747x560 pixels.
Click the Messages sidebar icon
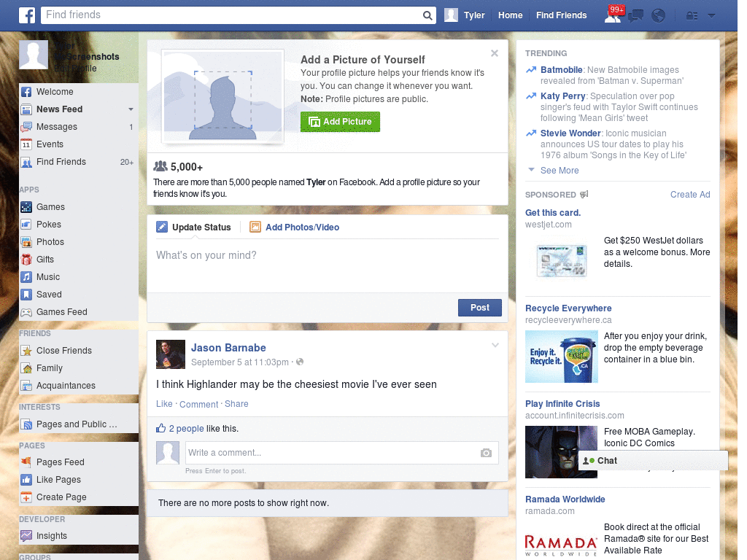26,127
